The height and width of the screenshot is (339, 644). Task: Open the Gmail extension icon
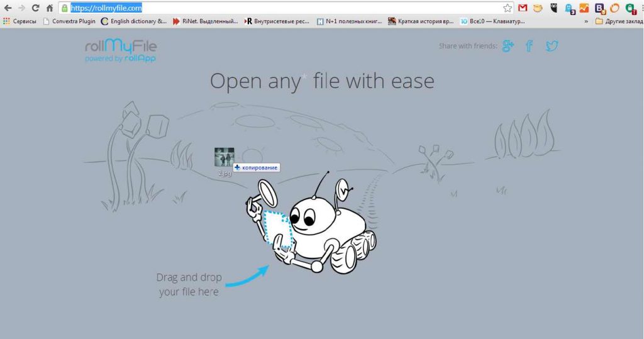pos(523,8)
